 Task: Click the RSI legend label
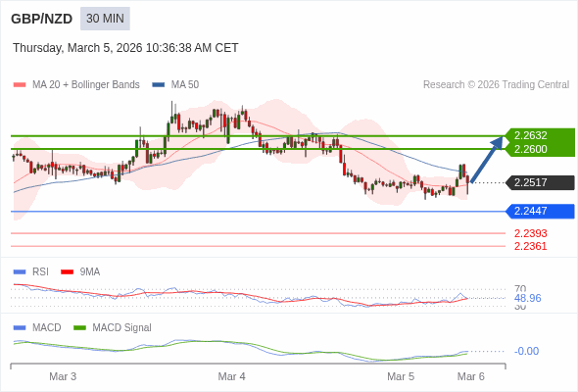(40, 272)
